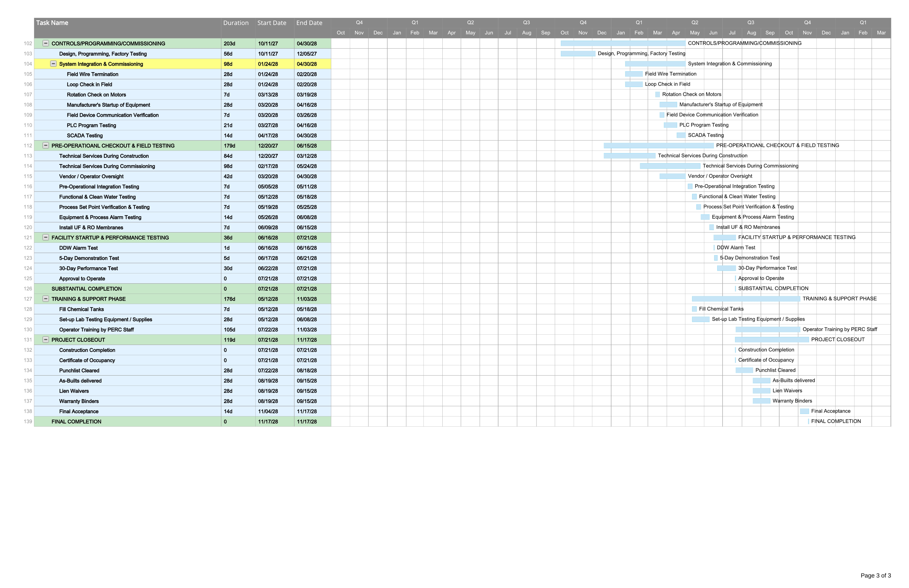Collapse FACILITY STARTUP & PERFORMANCE TESTING group

click(46, 238)
